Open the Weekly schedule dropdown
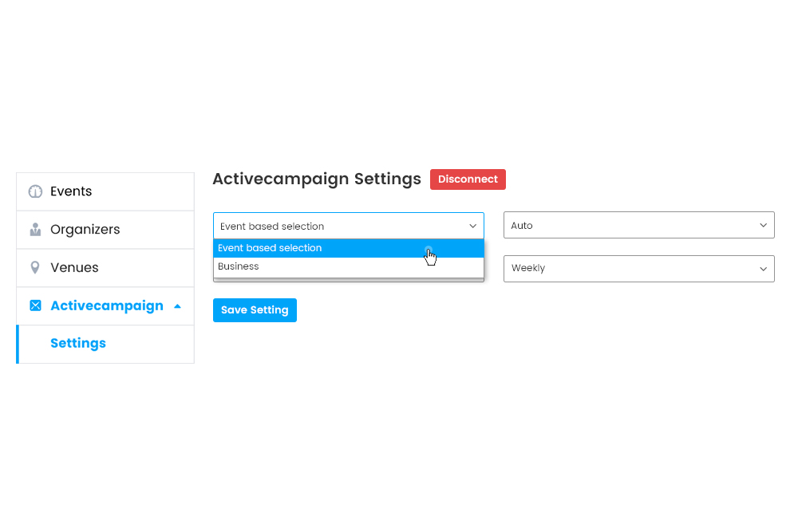This screenshot has width=798, height=532. click(638, 269)
